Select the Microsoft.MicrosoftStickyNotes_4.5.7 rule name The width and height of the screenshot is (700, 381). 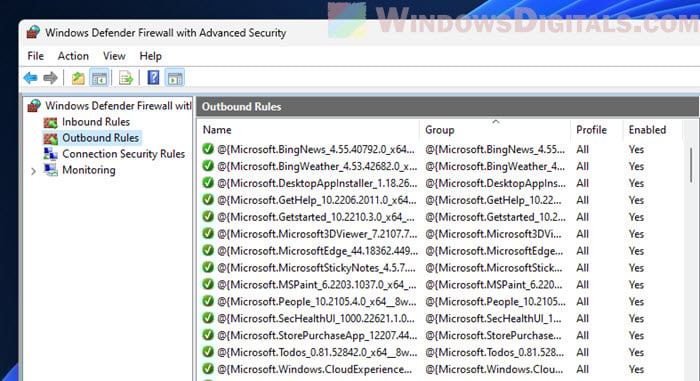click(x=317, y=268)
